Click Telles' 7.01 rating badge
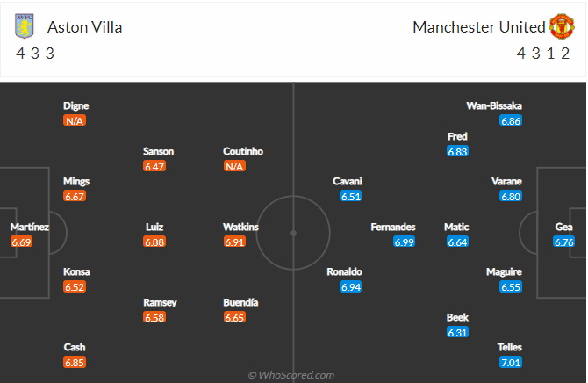588x383 pixels. click(511, 362)
